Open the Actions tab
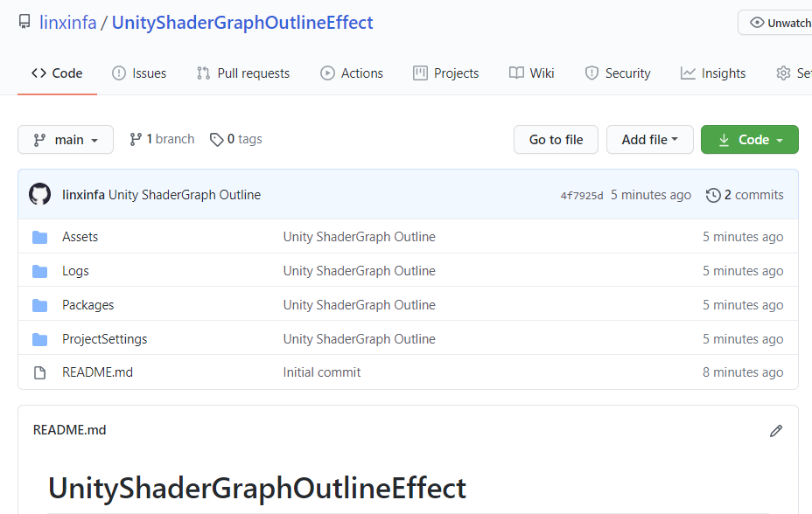 click(x=352, y=73)
